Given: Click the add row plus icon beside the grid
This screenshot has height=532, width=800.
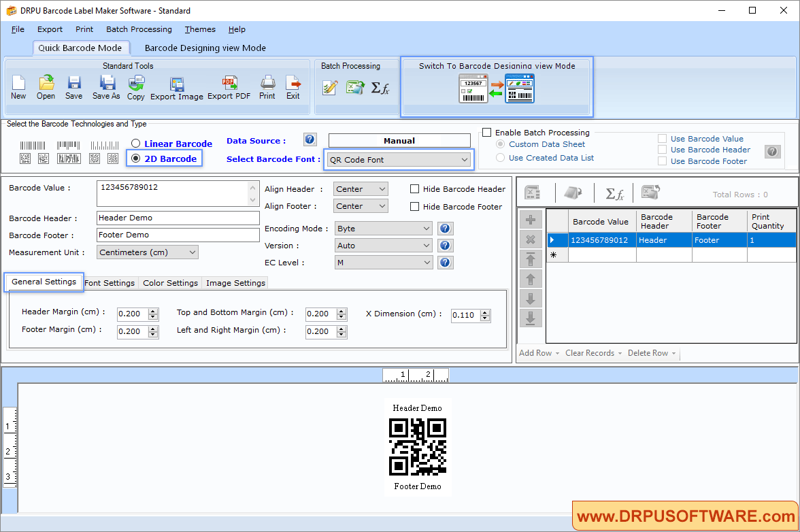Looking at the screenshot, I should click(x=531, y=220).
